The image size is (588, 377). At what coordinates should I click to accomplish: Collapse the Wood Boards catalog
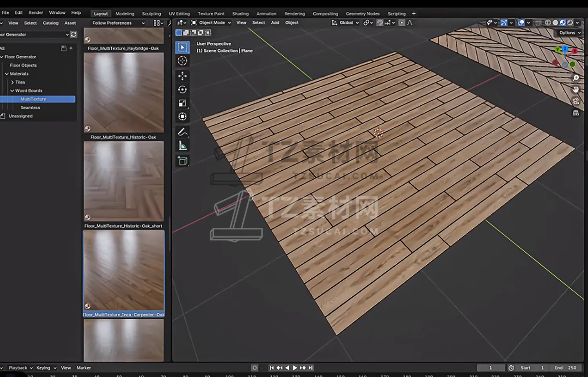point(12,90)
